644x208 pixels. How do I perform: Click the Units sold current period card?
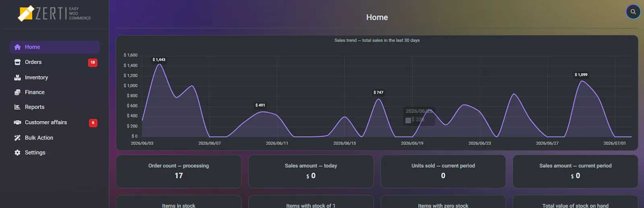(443, 171)
